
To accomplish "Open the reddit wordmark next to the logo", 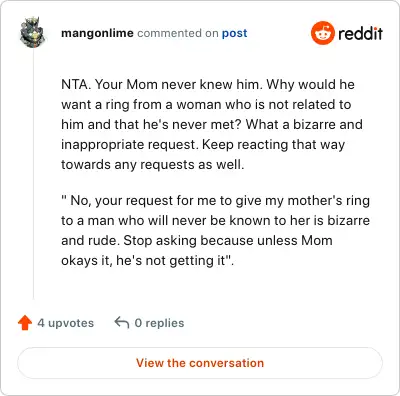I will (x=360, y=33).
